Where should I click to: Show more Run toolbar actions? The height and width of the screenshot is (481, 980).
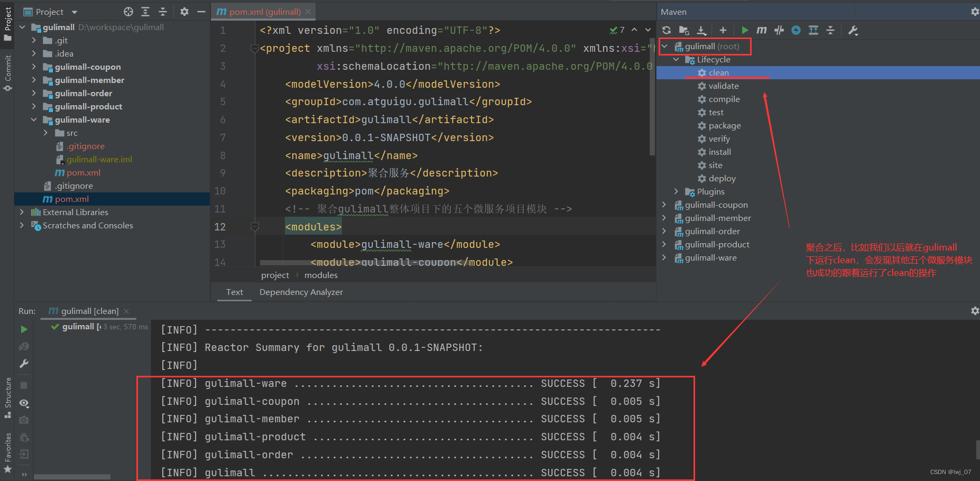click(x=24, y=474)
